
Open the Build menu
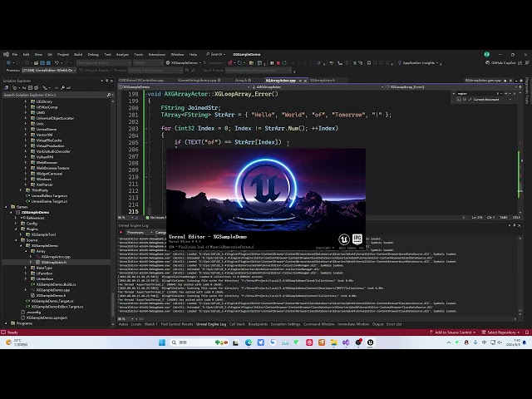click(x=78, y=54)
